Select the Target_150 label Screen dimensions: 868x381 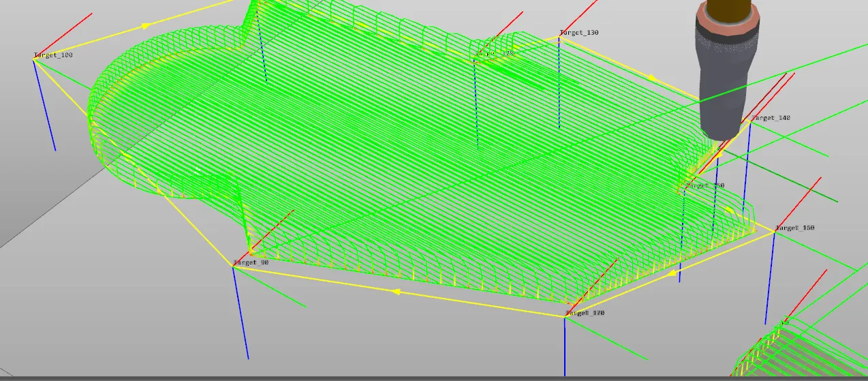[706, 185]
